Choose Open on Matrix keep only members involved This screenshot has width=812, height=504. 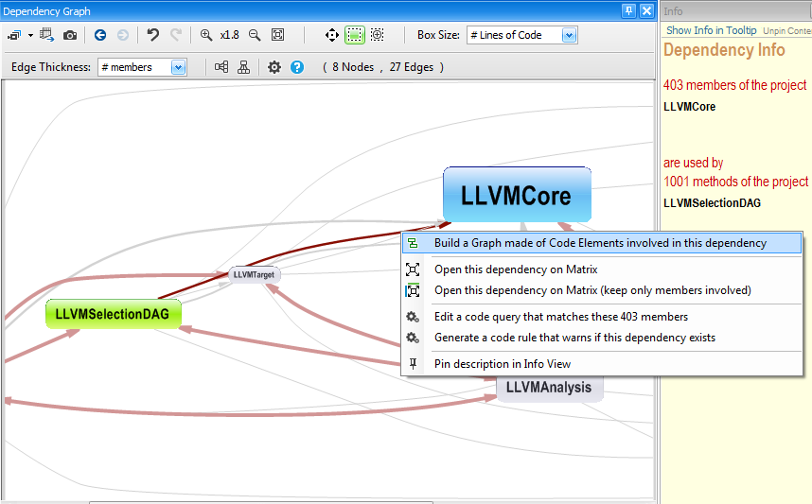point(602,291)
